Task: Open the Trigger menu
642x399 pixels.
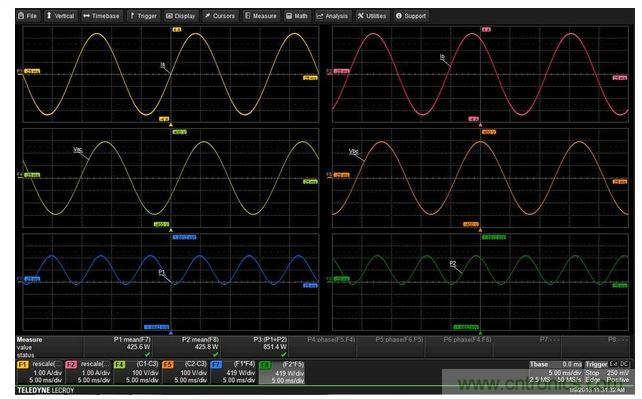Action: 143,16
